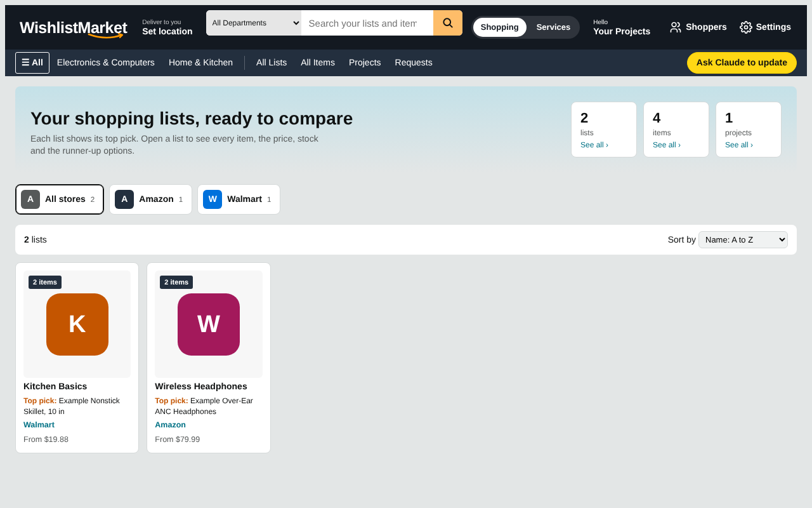
Task: Go to Electronics & Computers
Action: [106, 63]
